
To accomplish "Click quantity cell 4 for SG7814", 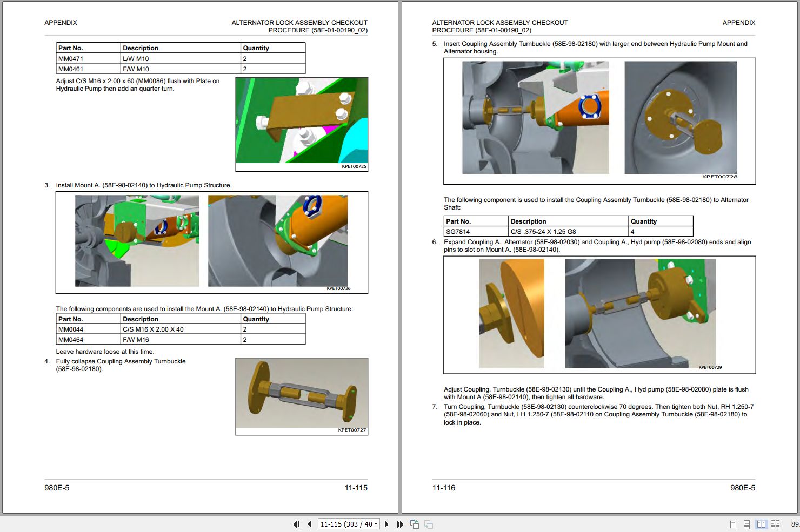I will point(661,231).
